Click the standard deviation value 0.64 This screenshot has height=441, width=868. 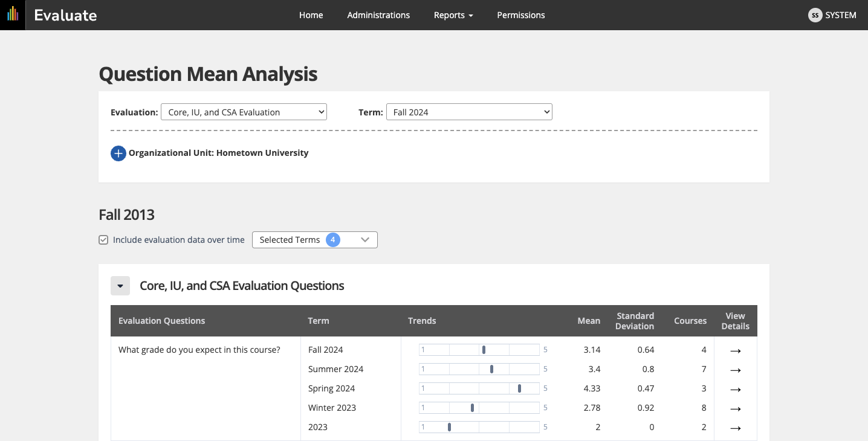646,350
